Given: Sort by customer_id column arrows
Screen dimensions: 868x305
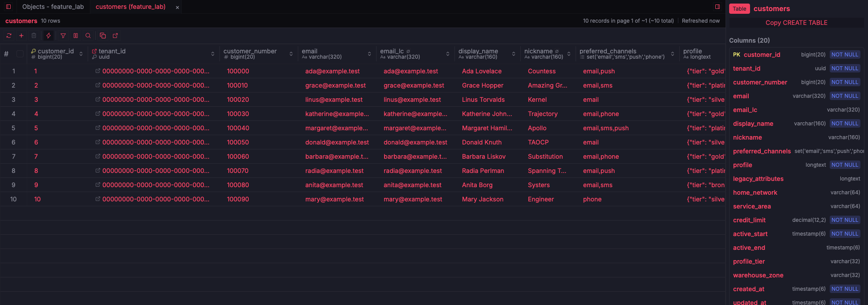Looking at the screenshot, I should (x=81, y=54).
